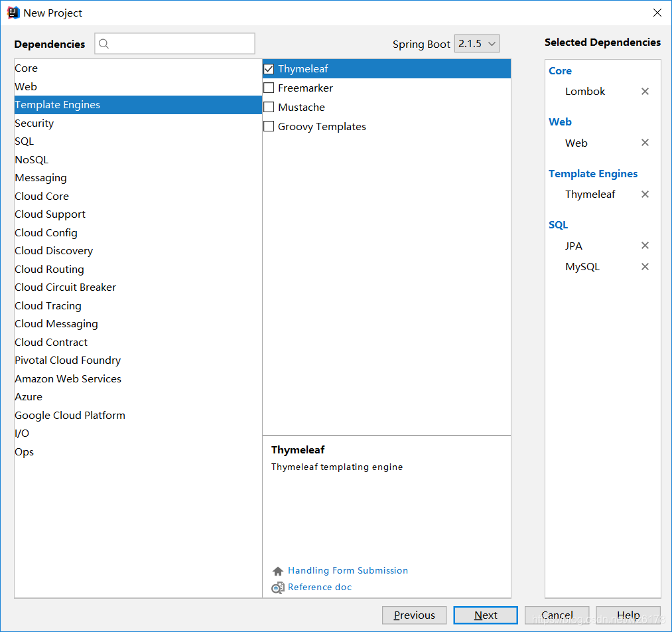The image size is (672, 632).
Task: Enable the Mustache template engine
Action: (x=269, y=107)
